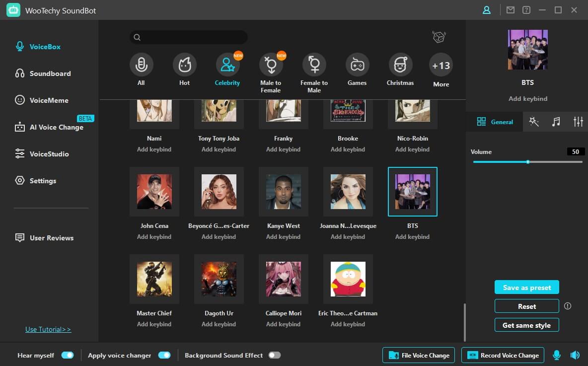
Task: Click the random voice dice icon
Action: 439,37
